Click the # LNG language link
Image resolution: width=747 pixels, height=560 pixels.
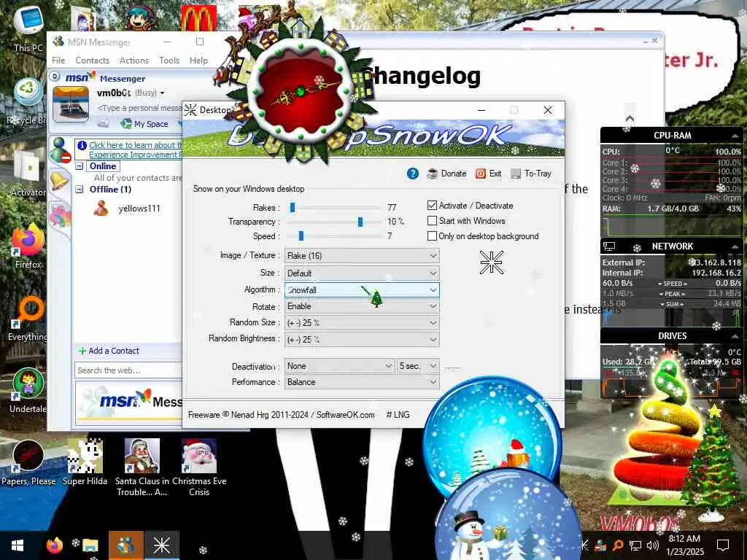coord(398,415)
